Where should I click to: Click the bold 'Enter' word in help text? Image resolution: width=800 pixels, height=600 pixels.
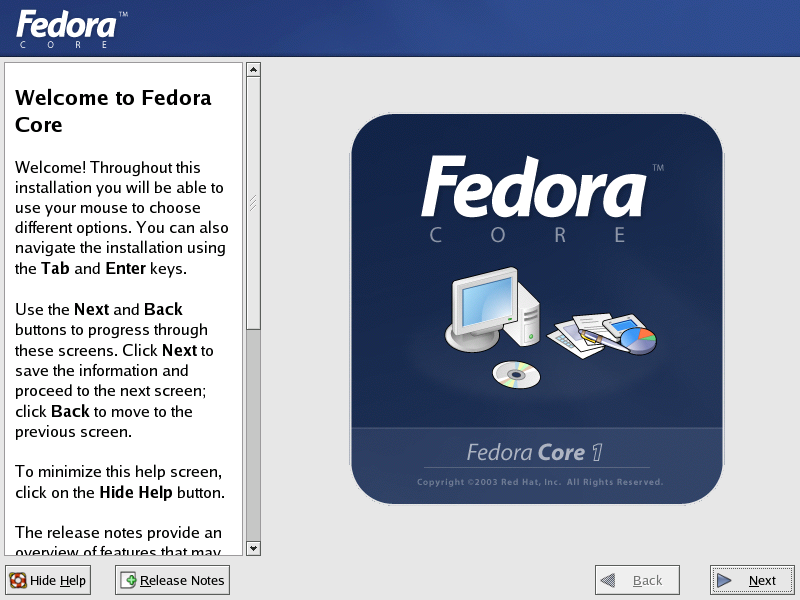point(126,268)
